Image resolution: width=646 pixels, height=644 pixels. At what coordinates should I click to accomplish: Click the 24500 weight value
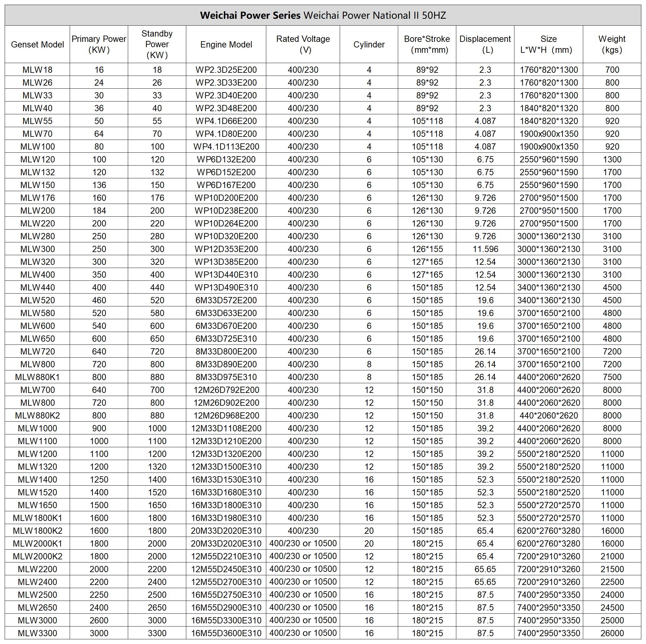tap(612, 607)
